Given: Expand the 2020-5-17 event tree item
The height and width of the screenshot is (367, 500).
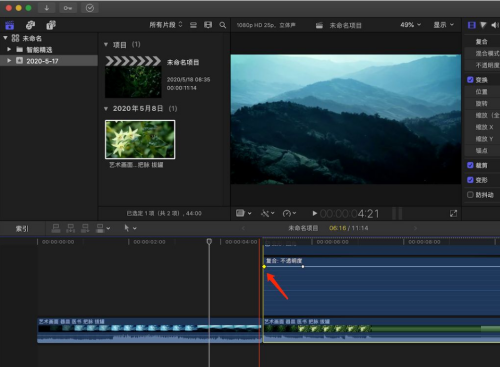Looking at the screenshot, I should (x=9, y=61).
